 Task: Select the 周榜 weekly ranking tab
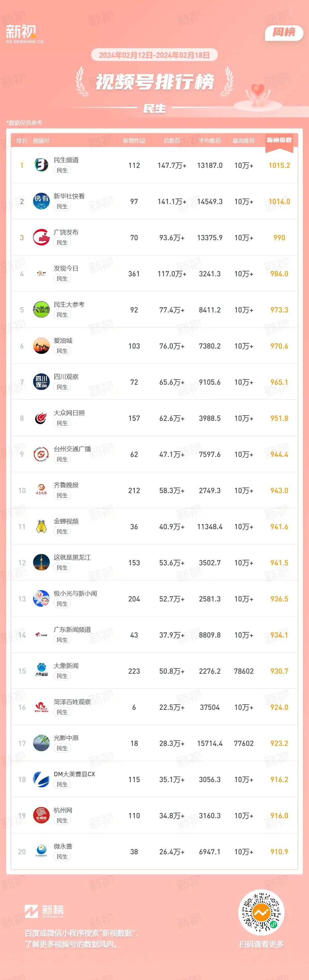[284, 32]
